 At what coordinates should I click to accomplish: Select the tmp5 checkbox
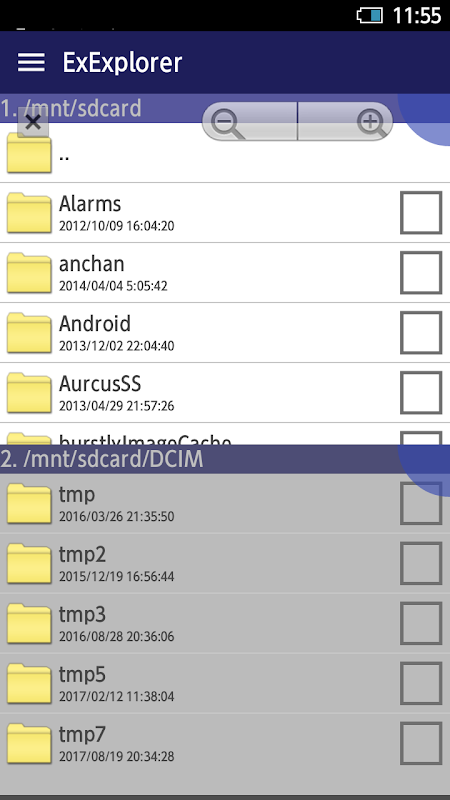(421, 683)
